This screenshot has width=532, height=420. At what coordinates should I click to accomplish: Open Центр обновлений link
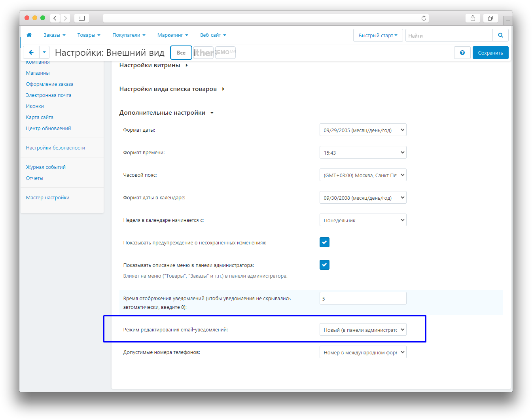pyautogui.click(x=49, y=129)
